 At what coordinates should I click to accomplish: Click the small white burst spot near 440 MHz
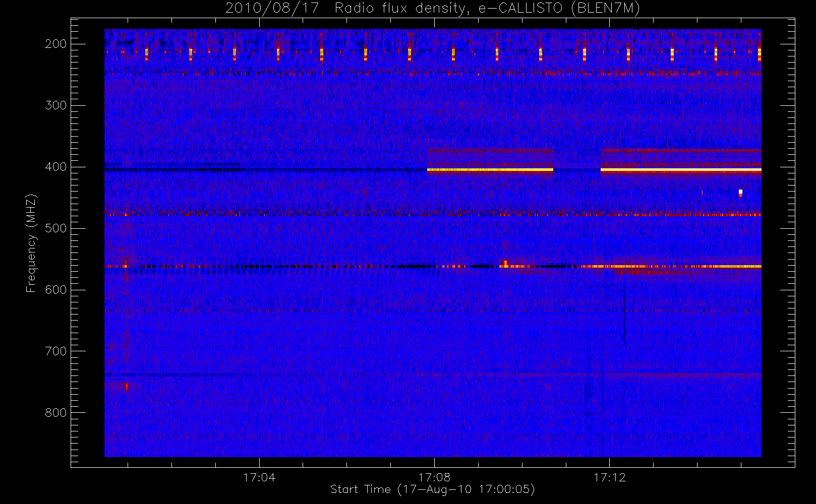[740, 192]
